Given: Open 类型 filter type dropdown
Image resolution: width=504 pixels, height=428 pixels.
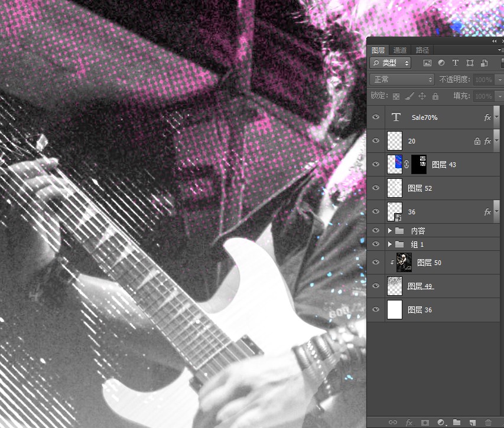Looking at the screenshot, I should [x=391, y=63].
